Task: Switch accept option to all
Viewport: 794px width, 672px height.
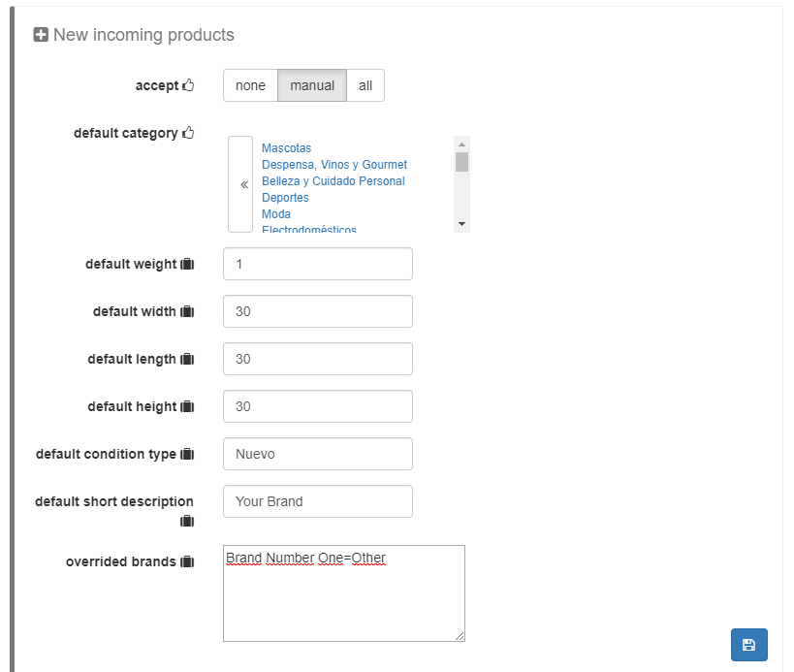Action: pyautogui.click(x=365, y=85)
